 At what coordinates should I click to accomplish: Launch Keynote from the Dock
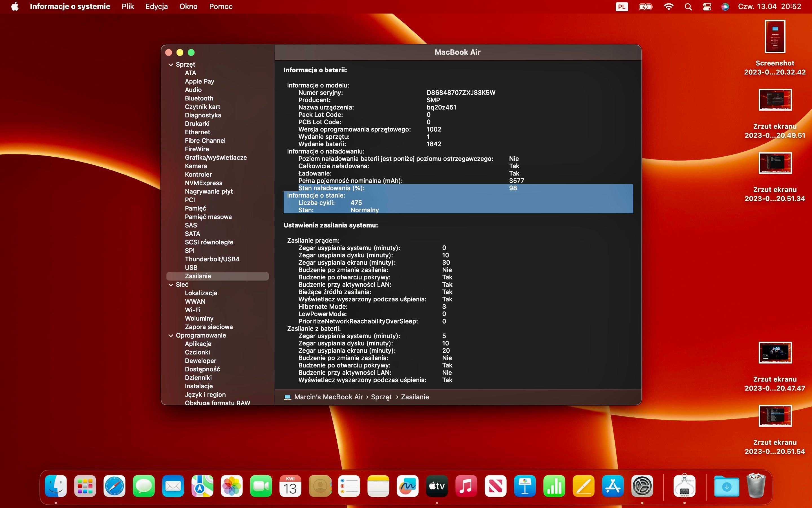[525, 486]
